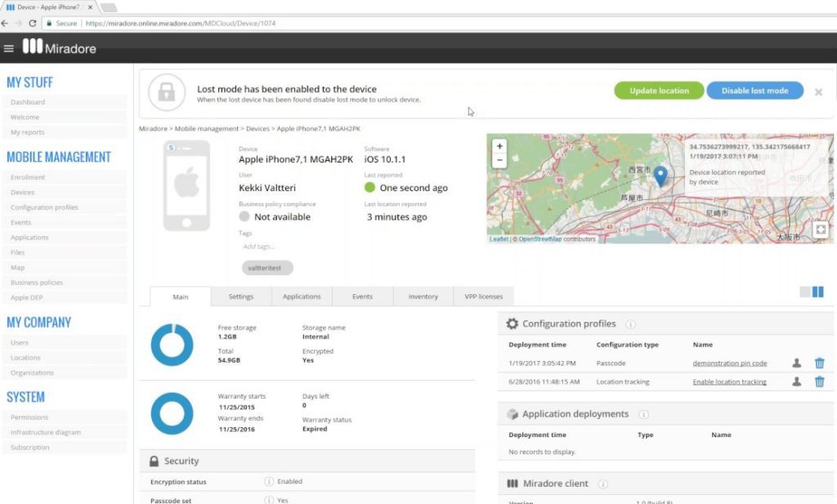The width and height of the screenshot is (837, 504).
Task: Click Deployment time header in Configuration profiles
Action: click(x=537, y=345)
